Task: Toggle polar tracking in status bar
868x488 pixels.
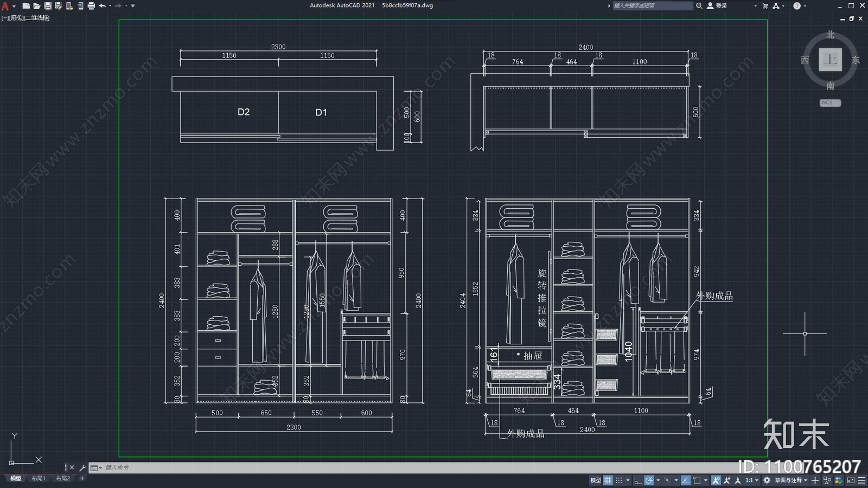Action: coord(649,480)
